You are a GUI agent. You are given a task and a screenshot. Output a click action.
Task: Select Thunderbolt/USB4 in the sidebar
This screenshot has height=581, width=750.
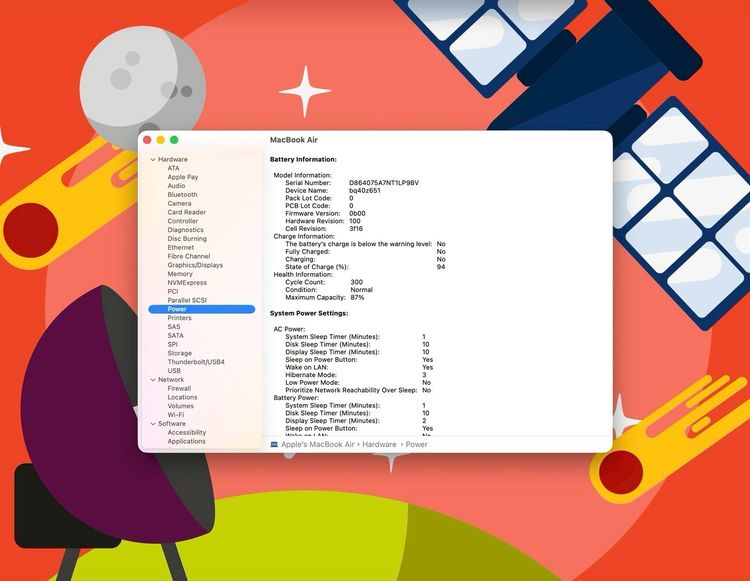(x=196, y=362)
